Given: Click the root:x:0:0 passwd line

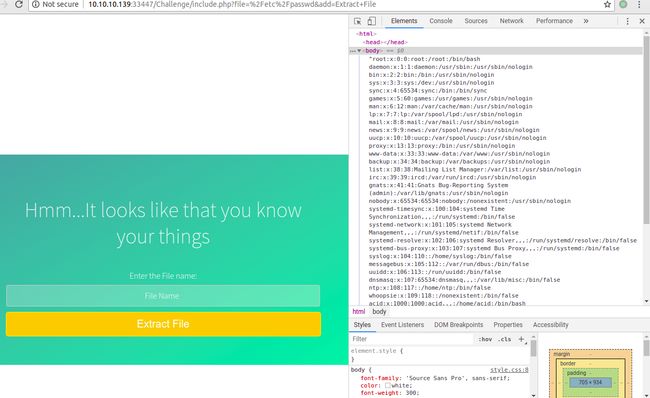Looking at the screenshot, I should 424,59.
